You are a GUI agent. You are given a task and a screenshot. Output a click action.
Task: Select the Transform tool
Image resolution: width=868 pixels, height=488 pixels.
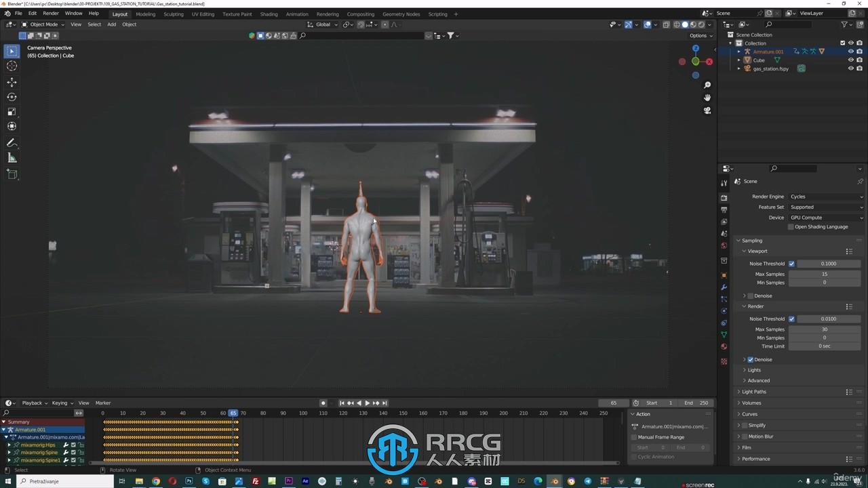(x=12, y=127)
